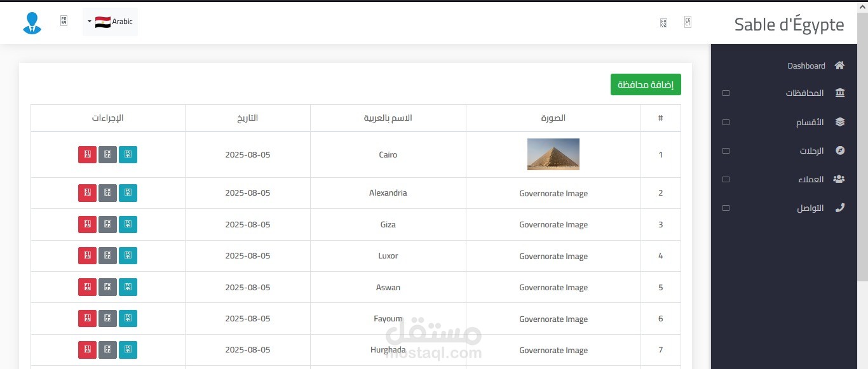The image size is (868, 369).
Task: Select the Luxor name cell
Action: click(388, 256)
